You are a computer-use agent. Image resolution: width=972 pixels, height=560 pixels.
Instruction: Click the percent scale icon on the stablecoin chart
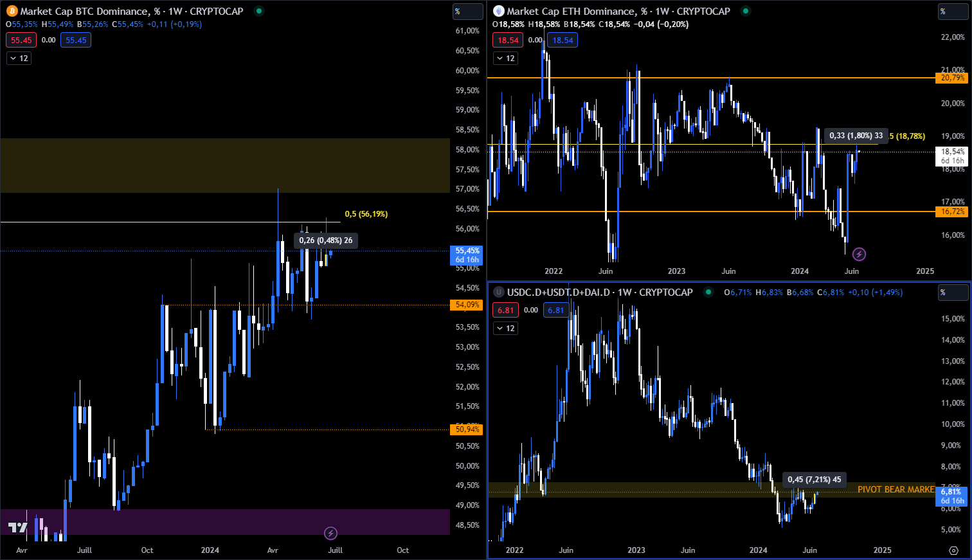953,293
